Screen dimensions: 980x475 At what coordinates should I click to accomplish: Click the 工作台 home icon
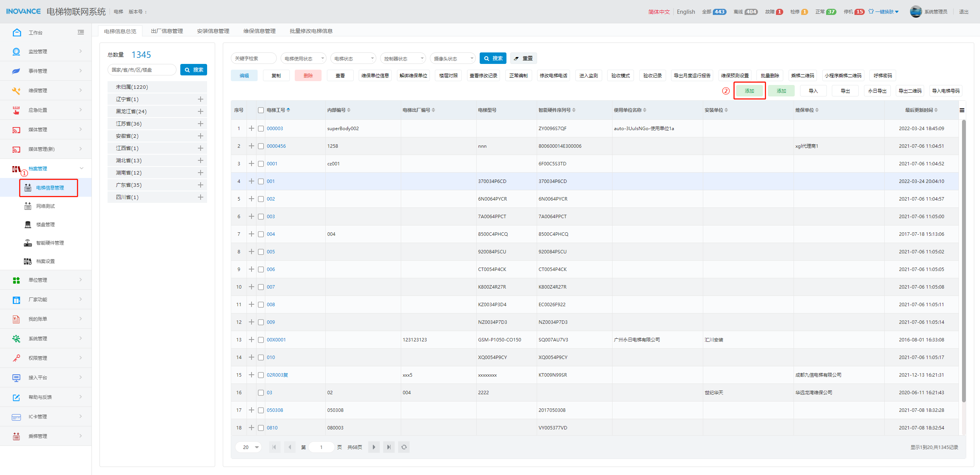point(16,33)
